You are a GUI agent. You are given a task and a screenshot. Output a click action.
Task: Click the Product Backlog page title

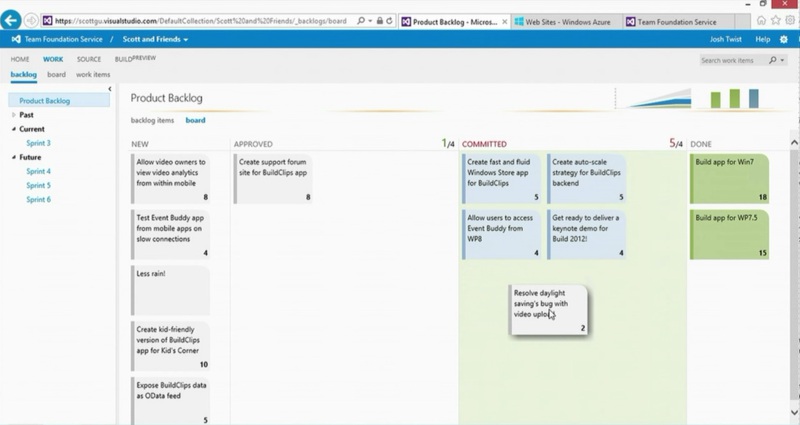pyautogui.click(x=166, y=98)
